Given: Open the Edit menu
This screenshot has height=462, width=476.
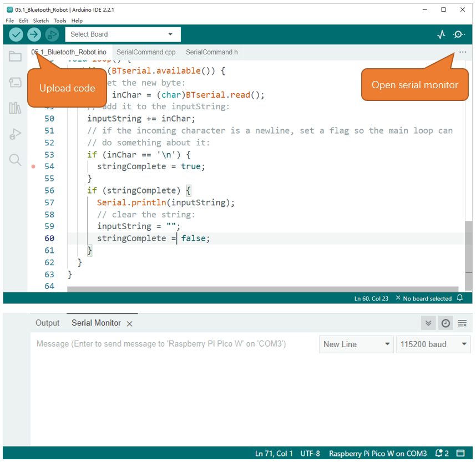Looking at the screenshot, I should [x=23, y=21].
